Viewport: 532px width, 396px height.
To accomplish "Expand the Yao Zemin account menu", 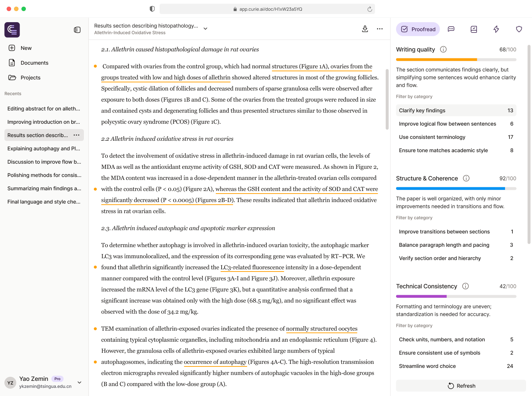I will (x=79, y=382).
